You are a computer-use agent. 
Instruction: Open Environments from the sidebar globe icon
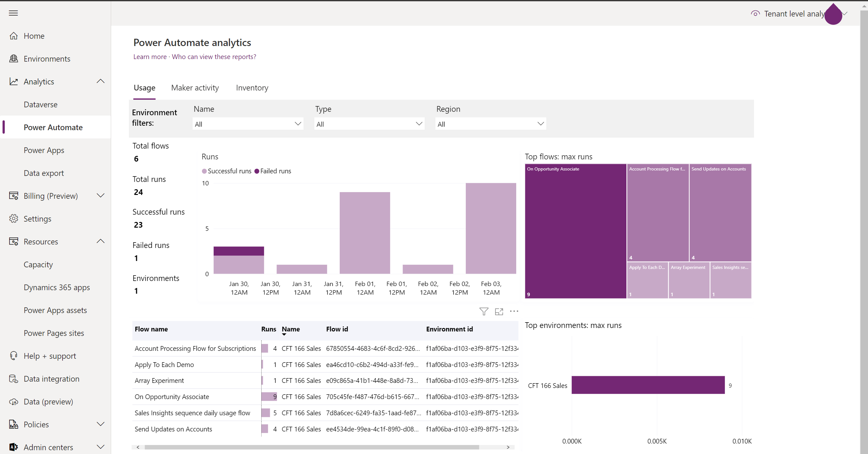[13, 58]
